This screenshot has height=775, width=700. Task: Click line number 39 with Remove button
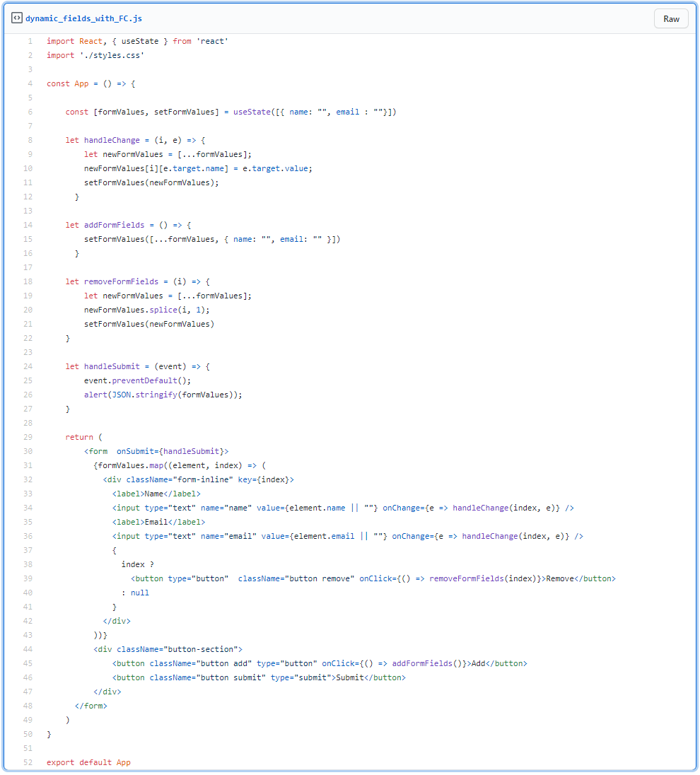click(28, 578)
